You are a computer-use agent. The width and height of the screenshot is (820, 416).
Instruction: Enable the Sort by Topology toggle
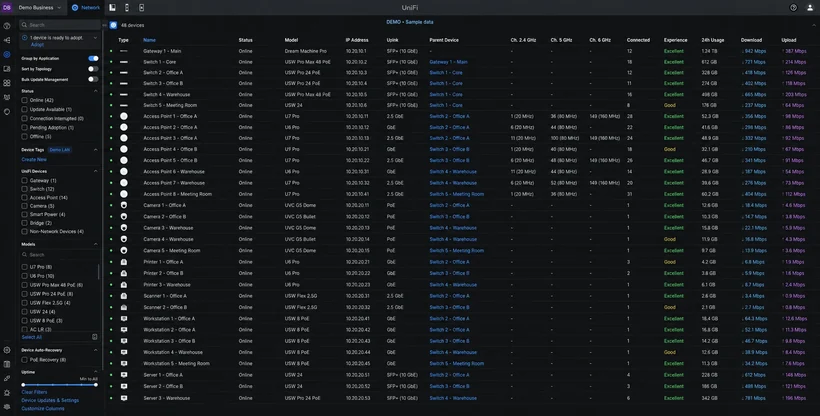click(x=93, y=69)
